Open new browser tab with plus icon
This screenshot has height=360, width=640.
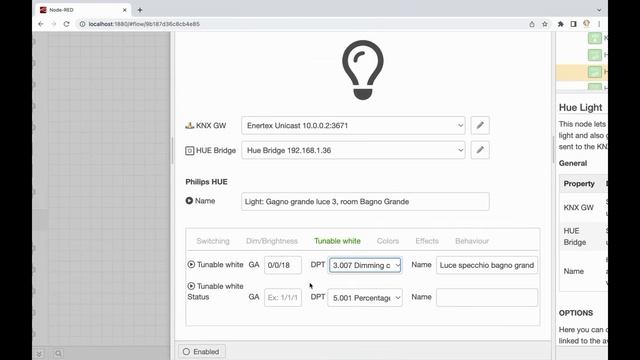(x=140, y=10)
